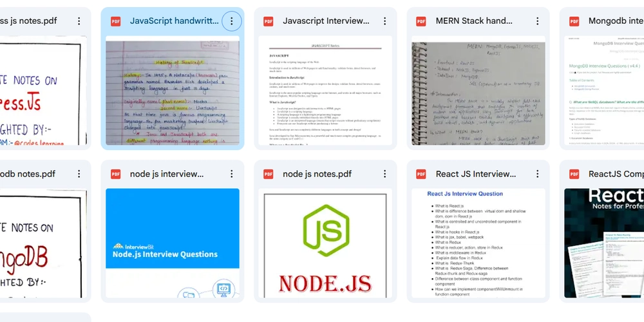The width and height of the screenshot is (644, 322).
Task: Click PDF icon beside ReactJS Complete title
Action: [x=574, y=174]
